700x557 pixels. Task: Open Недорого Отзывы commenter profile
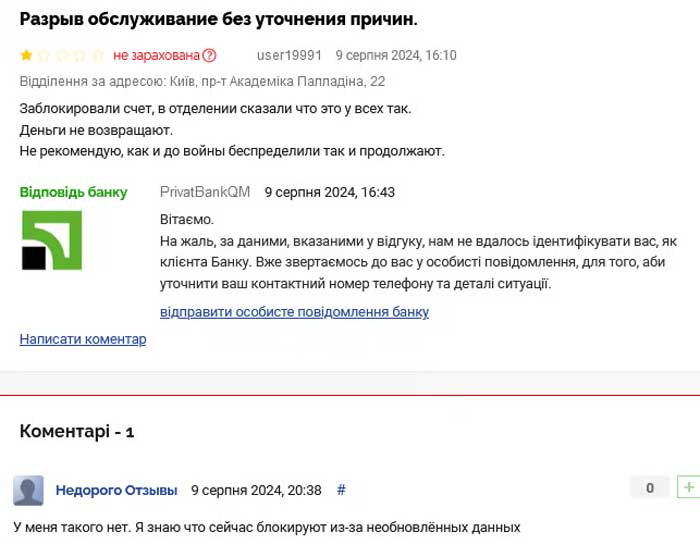pos(117,490)
